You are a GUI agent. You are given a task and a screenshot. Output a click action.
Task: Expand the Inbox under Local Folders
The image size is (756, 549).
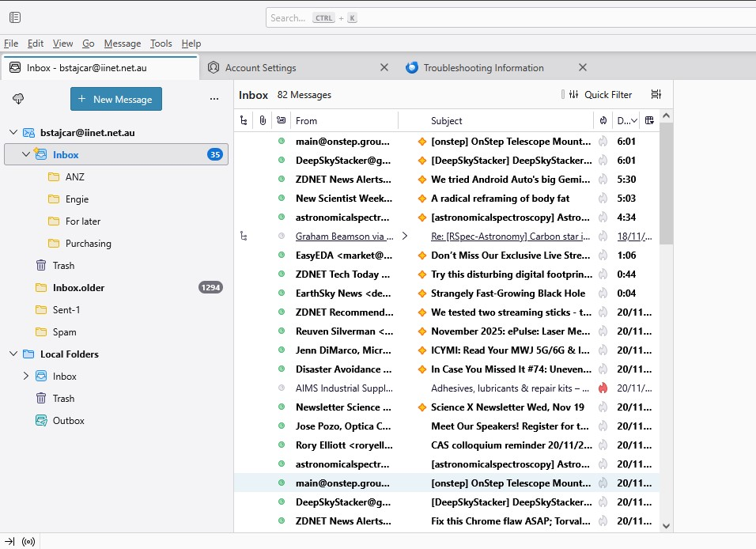[25, 377]
